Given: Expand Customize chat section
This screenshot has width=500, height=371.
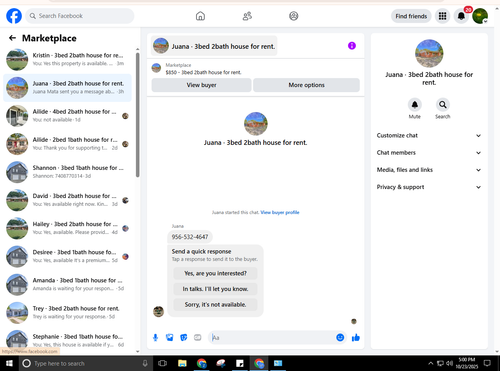Looking at the screenshot, I should pos(429,135).
